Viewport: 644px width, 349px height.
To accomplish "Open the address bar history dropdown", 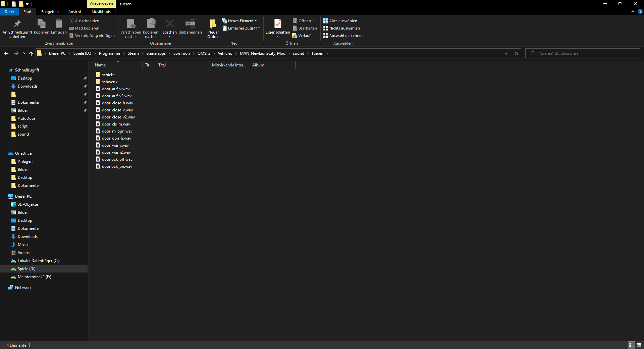I will pos(506,53).
